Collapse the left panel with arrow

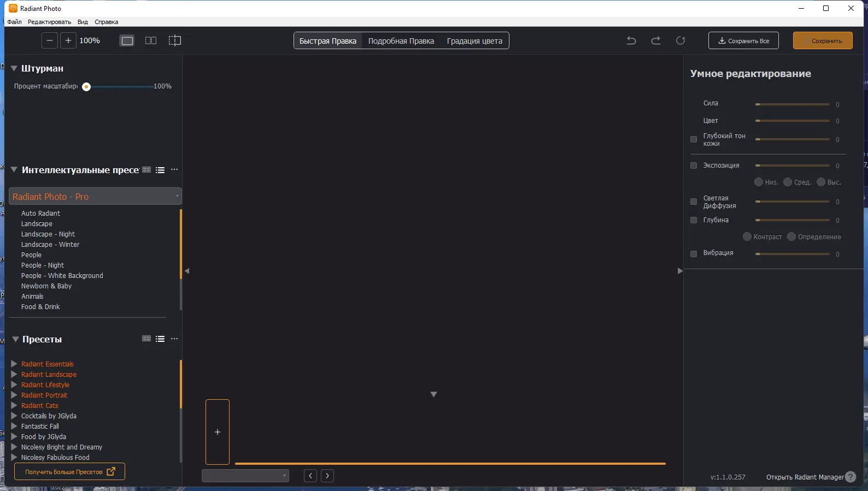[187, 271]
